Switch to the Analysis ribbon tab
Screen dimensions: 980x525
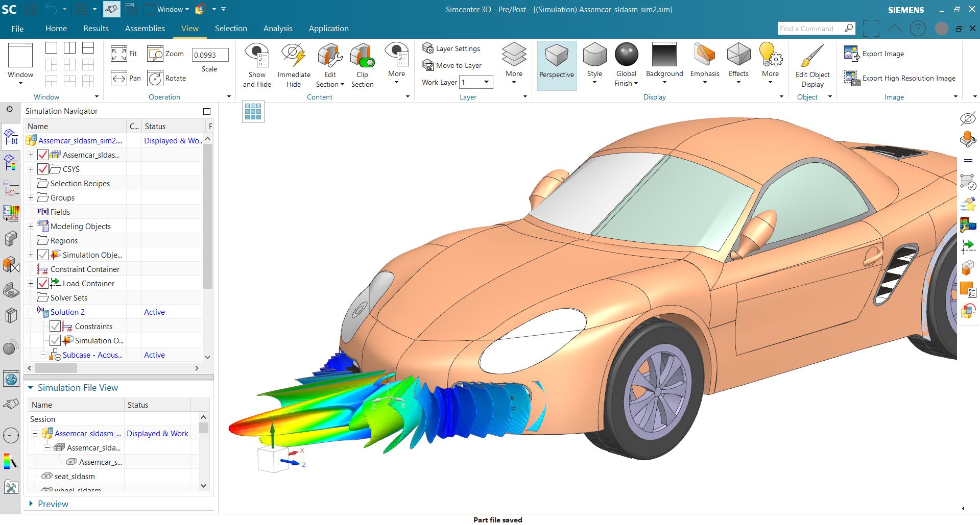click(278, 28)
